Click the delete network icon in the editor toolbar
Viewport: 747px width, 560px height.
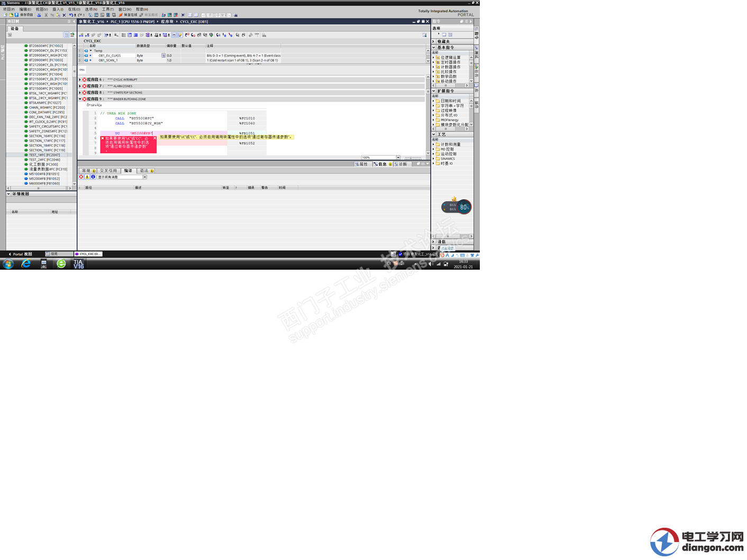click(87, 35)
